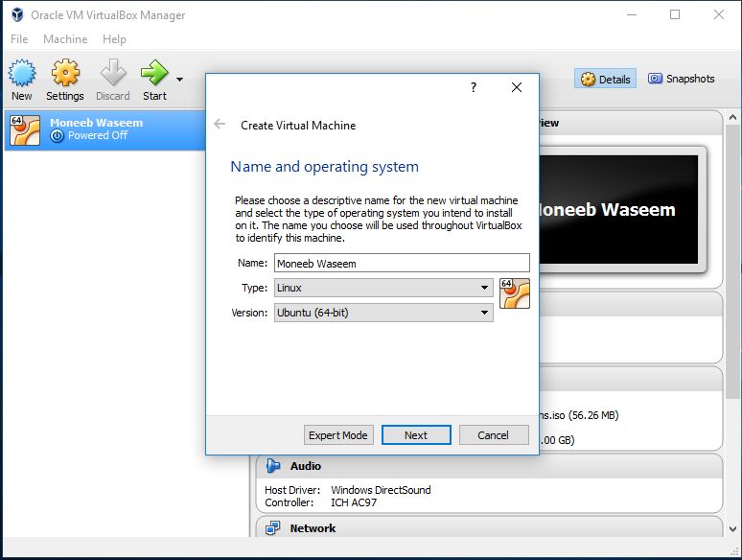Click the Network section icon
Viewport: 742px width, 560px height.
click(x=272, y=527)
